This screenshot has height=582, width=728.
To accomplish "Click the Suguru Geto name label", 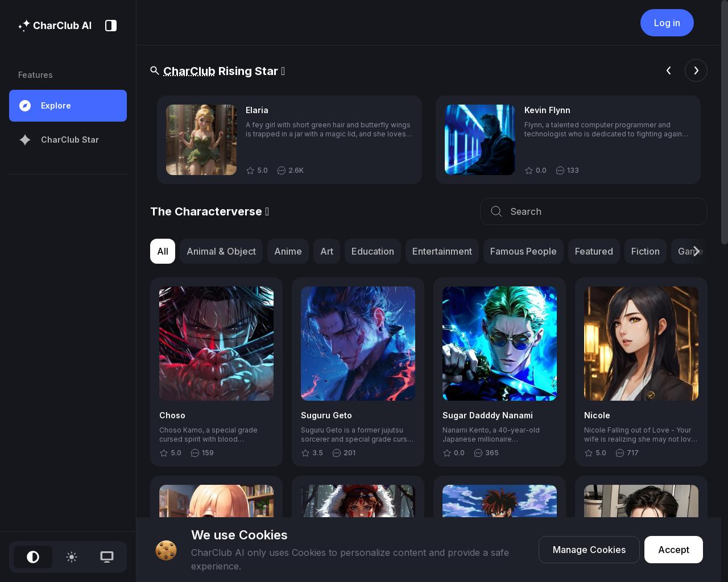I will tap(326, 415).
